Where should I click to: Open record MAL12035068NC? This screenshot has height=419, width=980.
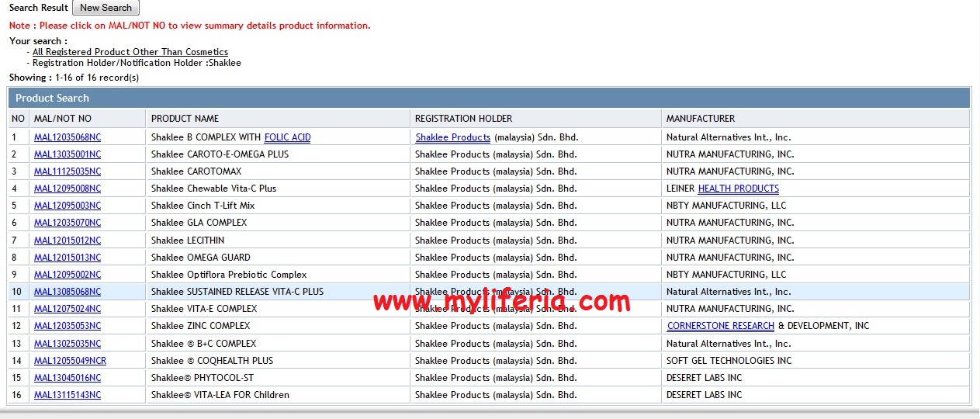tap(68, 137)
